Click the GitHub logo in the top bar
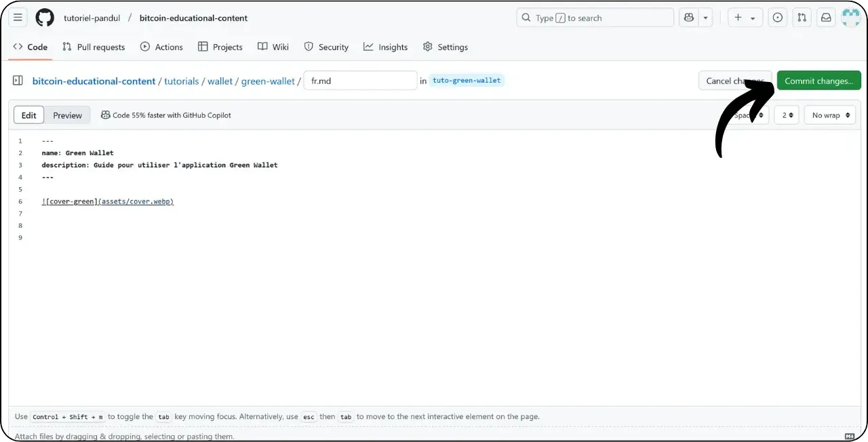The height and width of the screenshot is (442, 868). [x=45, y=17]
